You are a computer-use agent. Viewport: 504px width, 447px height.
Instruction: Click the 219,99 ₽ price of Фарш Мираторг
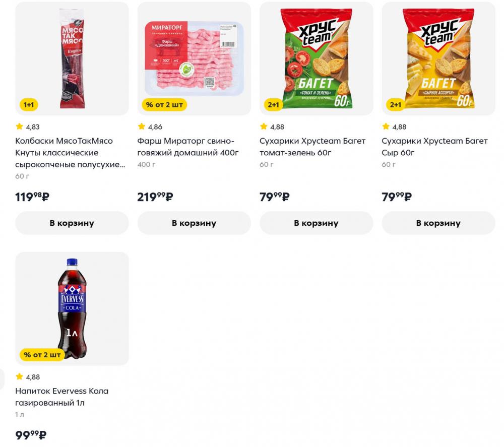point(154,197)
